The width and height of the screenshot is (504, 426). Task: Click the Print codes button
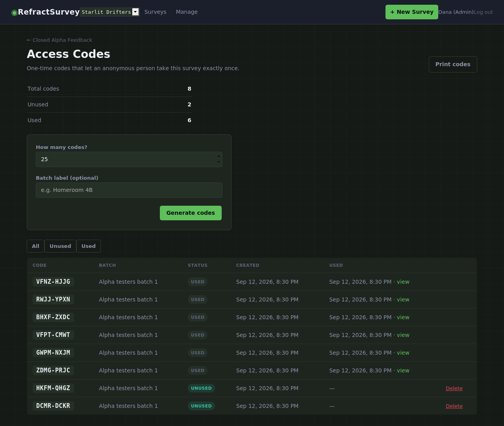tap(453, 64)
